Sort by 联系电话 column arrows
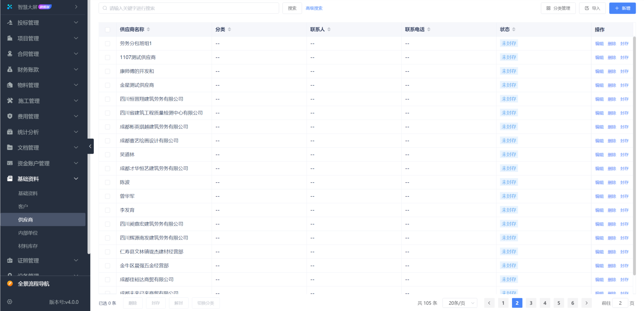The width and height of the screenshot is (644, 311). click(x=429, y=30)
